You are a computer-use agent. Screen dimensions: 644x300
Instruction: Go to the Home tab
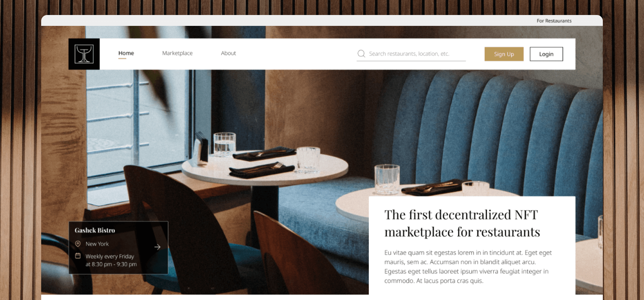[126, 53]
